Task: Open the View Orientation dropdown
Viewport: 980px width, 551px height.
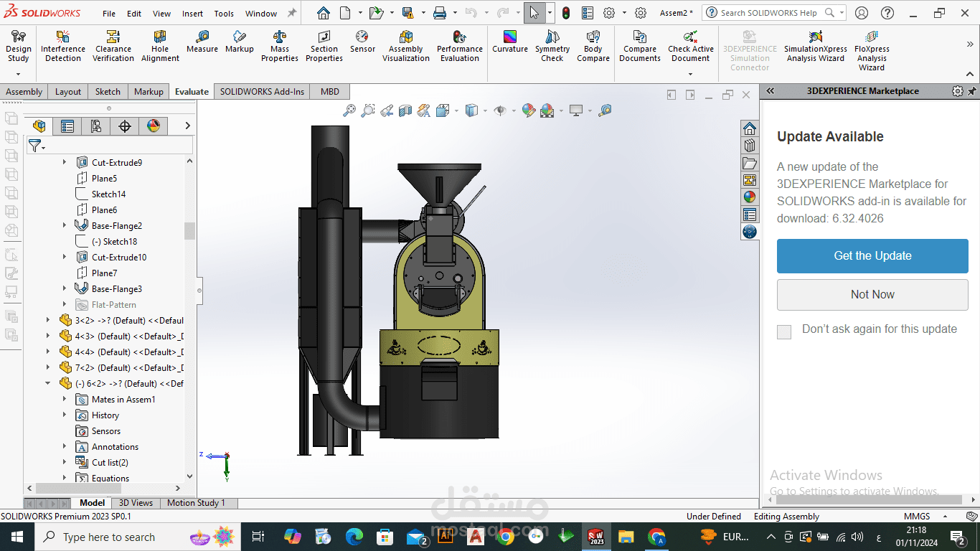Action: pos(456,110)
